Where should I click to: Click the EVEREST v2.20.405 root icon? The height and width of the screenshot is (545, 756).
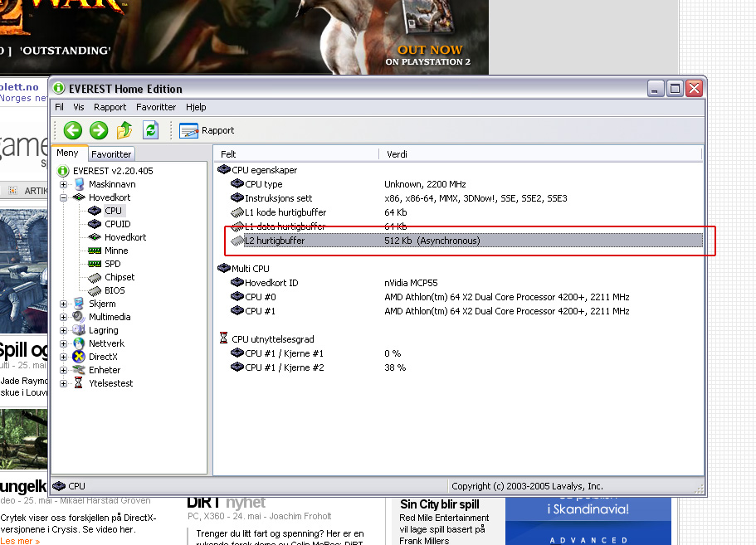coord(63,171)
